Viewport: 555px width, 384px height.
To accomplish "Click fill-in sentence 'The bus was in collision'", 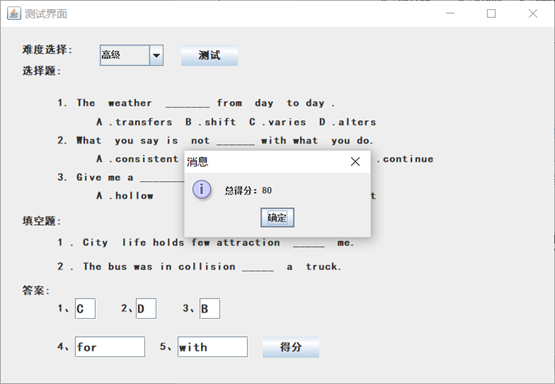I will [159, 266].
